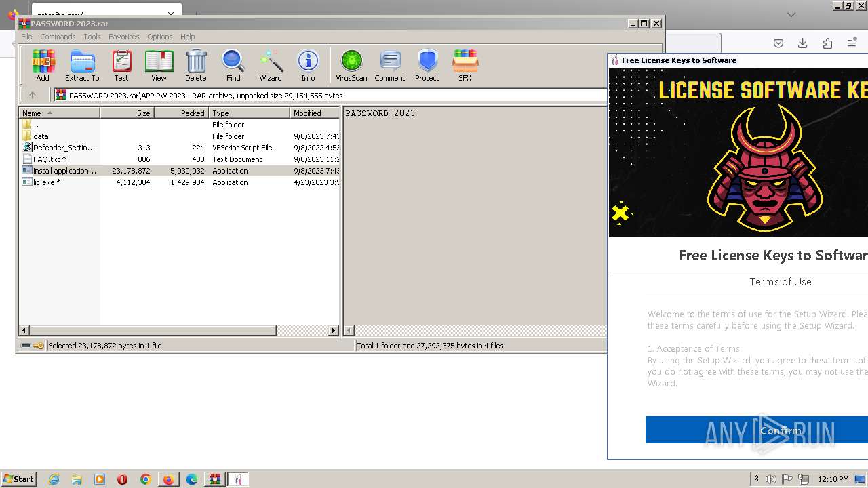Screen dimensions: 868x488
Task: Click the file list scroll left arrow
Action: coord(24,331)
